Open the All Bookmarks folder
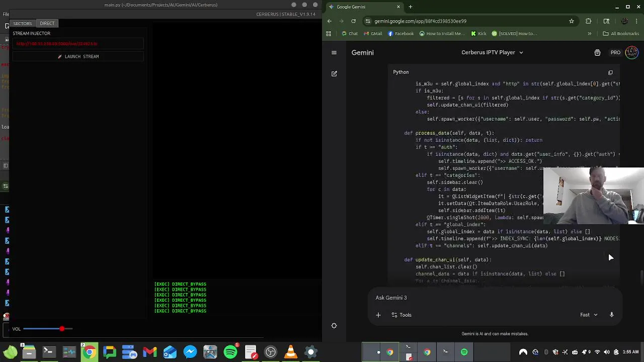The image size is (644, 362). (x=621, y=34)
